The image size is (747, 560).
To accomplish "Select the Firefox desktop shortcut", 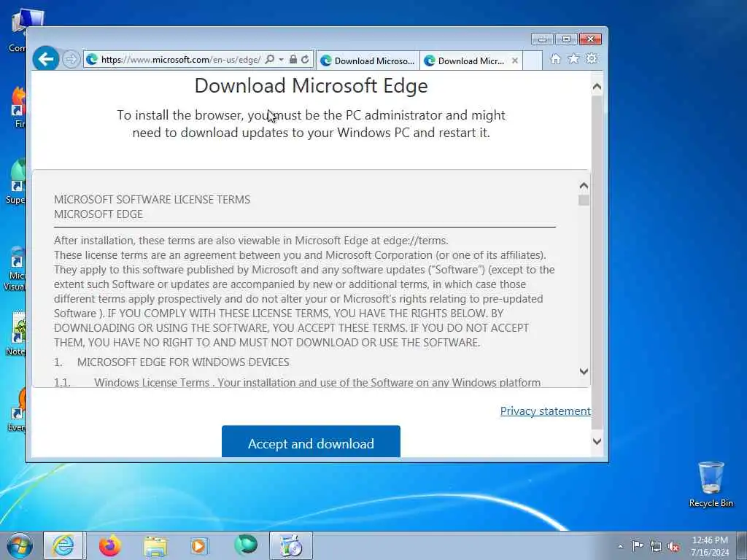I will point(18,107).
